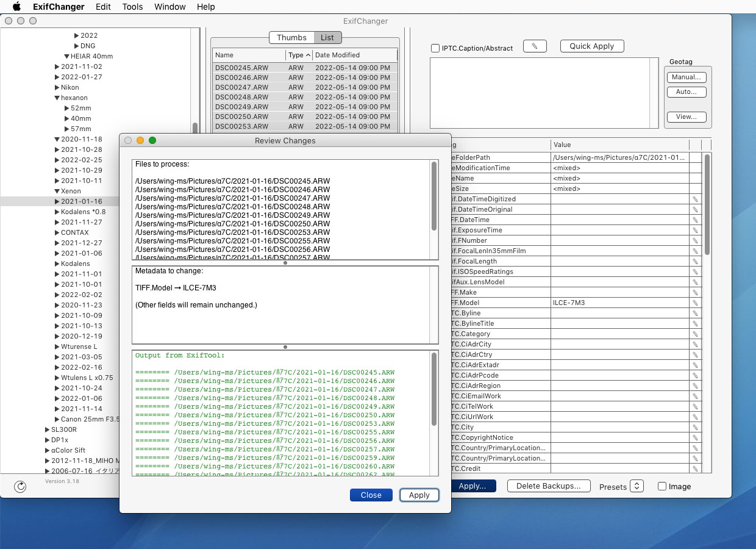This screenshot has height=549, width=756.
Task: Edit pencil icon for TIFF.DateTime row
Action: click(x=695, y=220)
